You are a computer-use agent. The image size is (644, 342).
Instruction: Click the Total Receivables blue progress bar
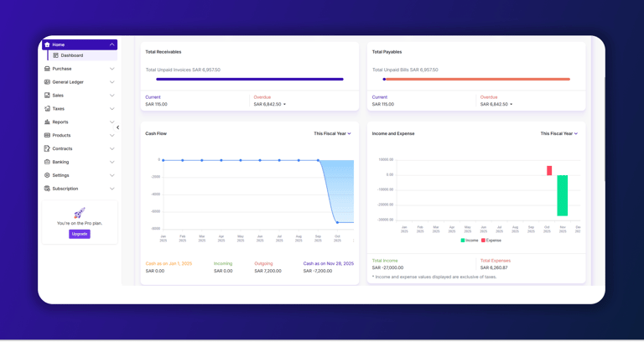click(250, 80)
